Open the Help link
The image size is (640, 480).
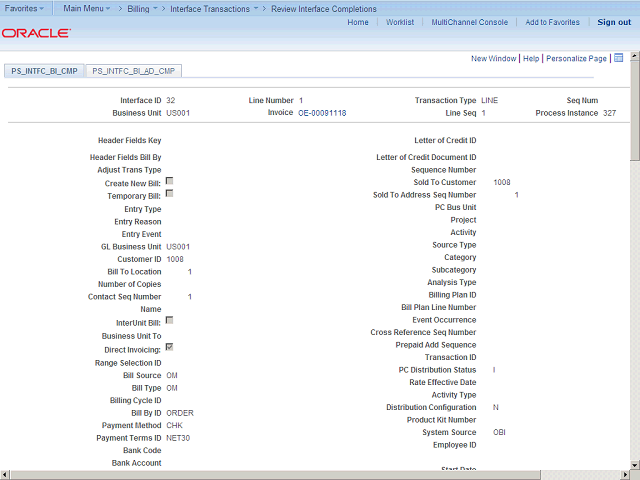point(531,58)
